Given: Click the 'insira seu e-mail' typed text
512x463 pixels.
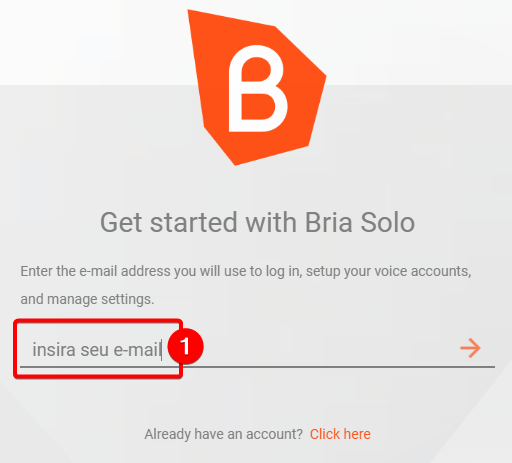Looking at the screenshot, I should pos(97,350).
